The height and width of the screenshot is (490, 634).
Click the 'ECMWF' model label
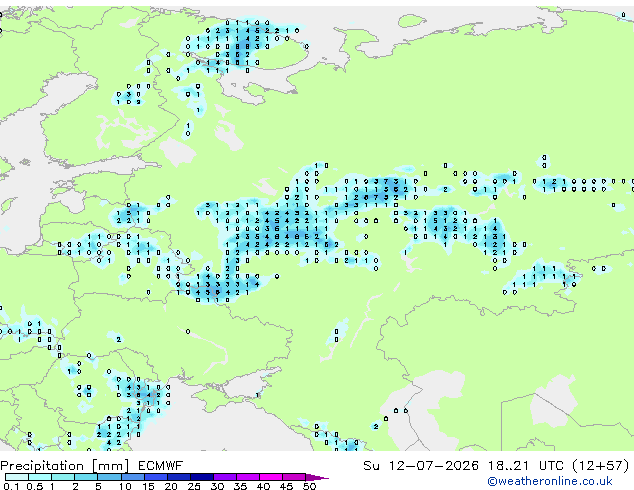(x=161, y=466)
